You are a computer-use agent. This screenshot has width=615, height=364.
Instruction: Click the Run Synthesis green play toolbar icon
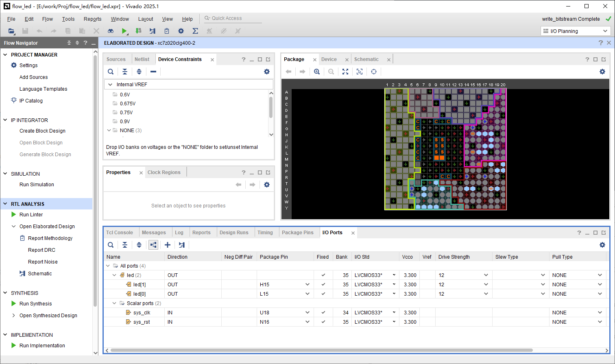124,31
